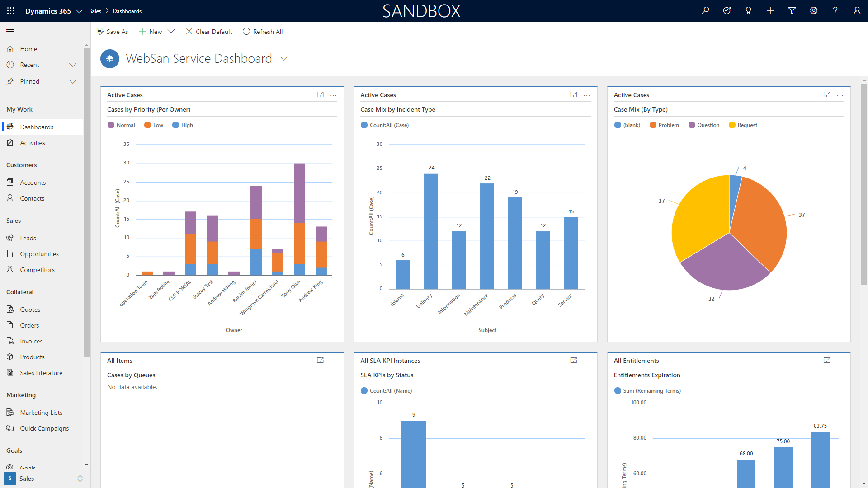Open the settings gear icon
Viewport: 868px width, 488px height.
(814, 11)
